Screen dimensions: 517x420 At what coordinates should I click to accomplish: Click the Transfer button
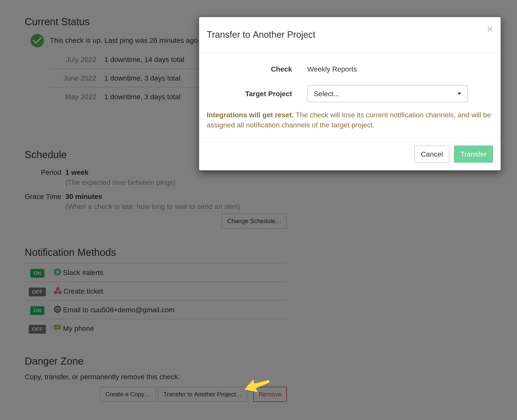(473, 154)
